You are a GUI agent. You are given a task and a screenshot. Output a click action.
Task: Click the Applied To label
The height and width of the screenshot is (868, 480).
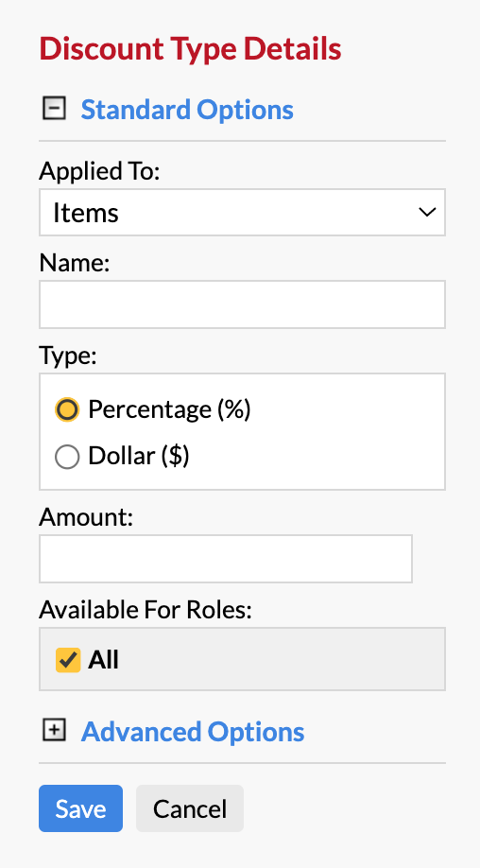point(99,171)
